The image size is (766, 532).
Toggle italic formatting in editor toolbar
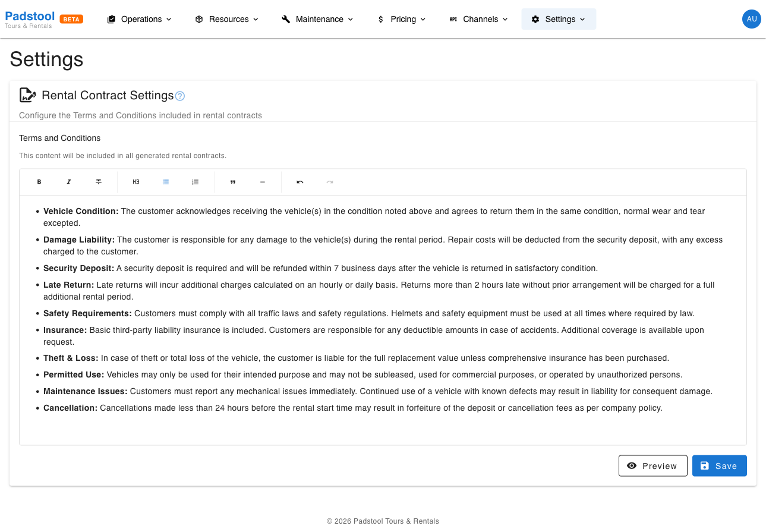69,182
